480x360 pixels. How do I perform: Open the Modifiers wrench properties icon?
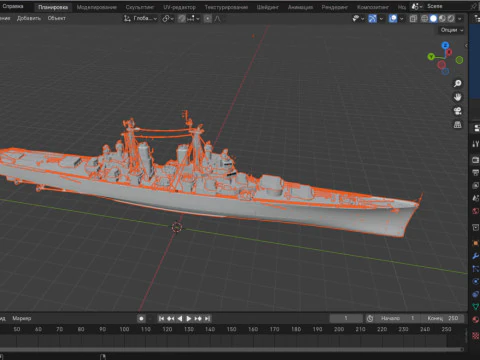point(476,256)
